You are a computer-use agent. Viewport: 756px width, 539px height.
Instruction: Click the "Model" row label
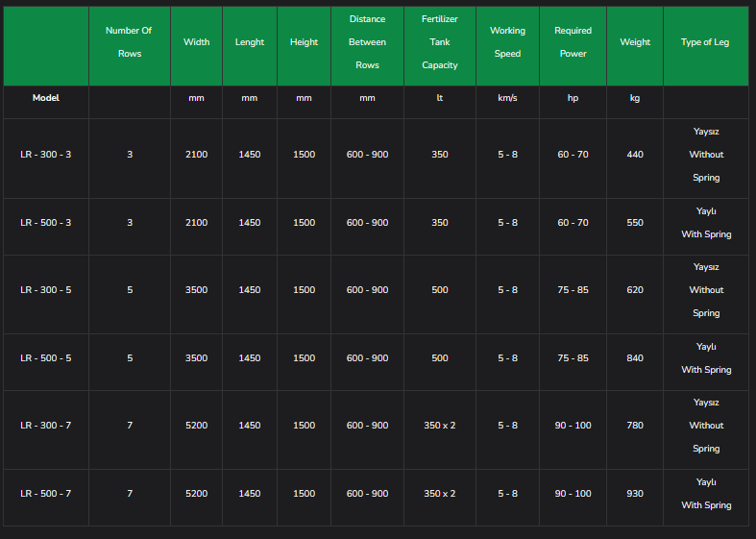pos(46,98)
